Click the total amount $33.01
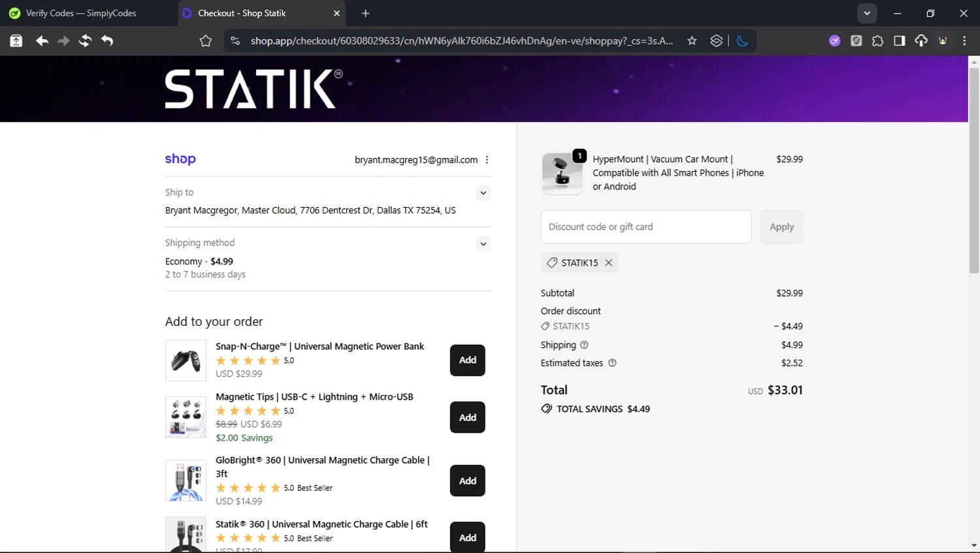 pos(785,390)
